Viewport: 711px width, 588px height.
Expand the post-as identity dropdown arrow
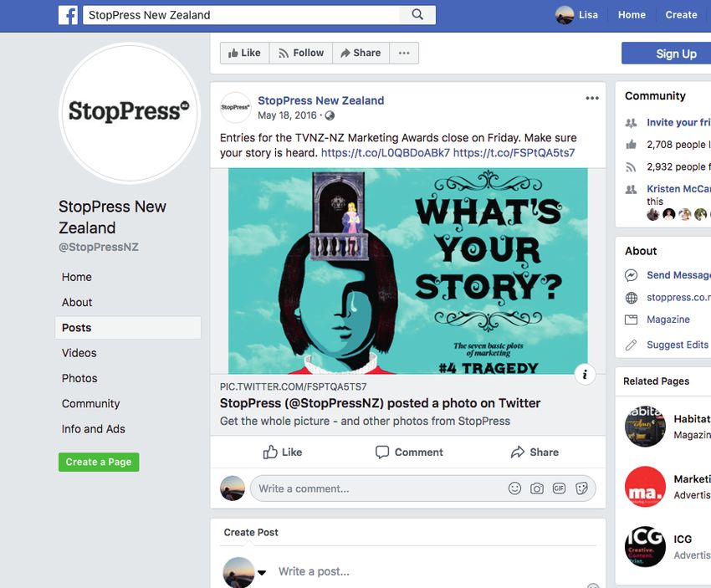pyautogui.click(x=262, y=573)
